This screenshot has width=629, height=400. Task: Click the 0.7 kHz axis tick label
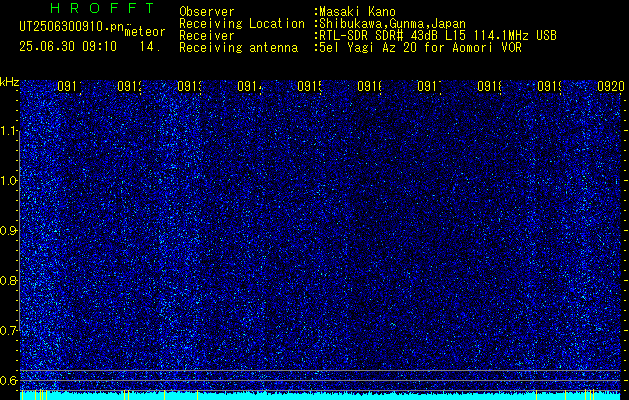[x=9, y=330]
